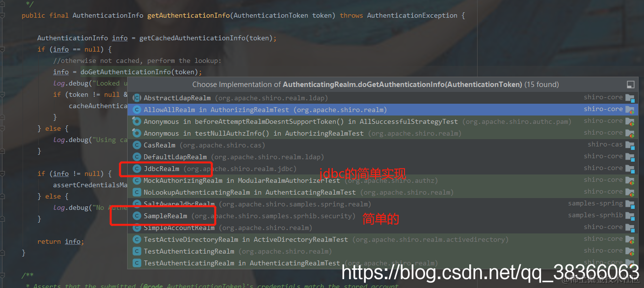The width and height of the screenshot is (644, 288).
Task: Pin the Choose Implementation popup window
Action: point(631,85)
